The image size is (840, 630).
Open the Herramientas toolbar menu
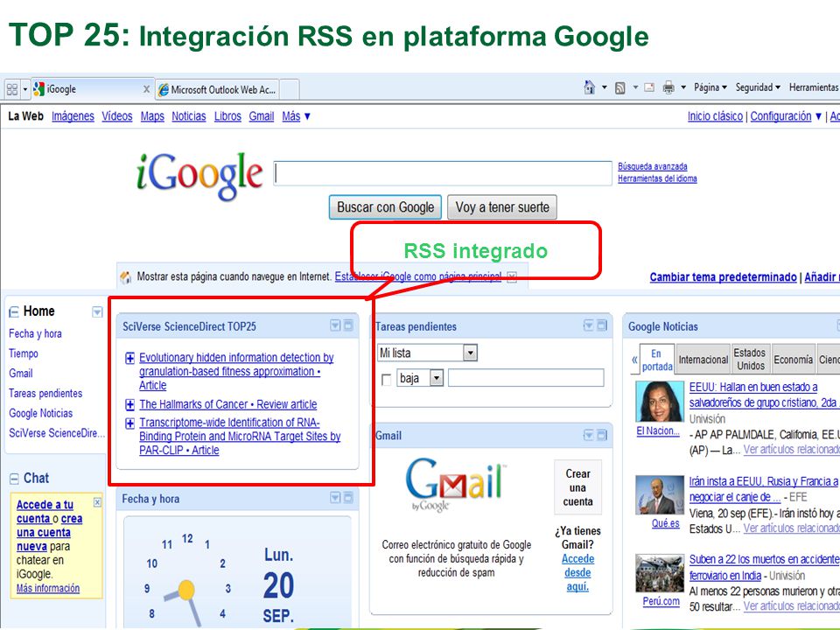pos(814,87)
